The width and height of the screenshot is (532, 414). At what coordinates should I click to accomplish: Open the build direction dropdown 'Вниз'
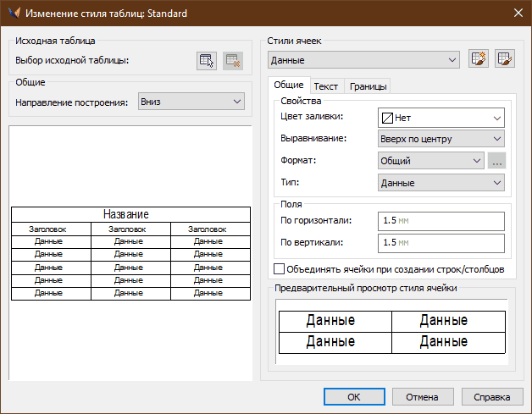pos(191,102)
